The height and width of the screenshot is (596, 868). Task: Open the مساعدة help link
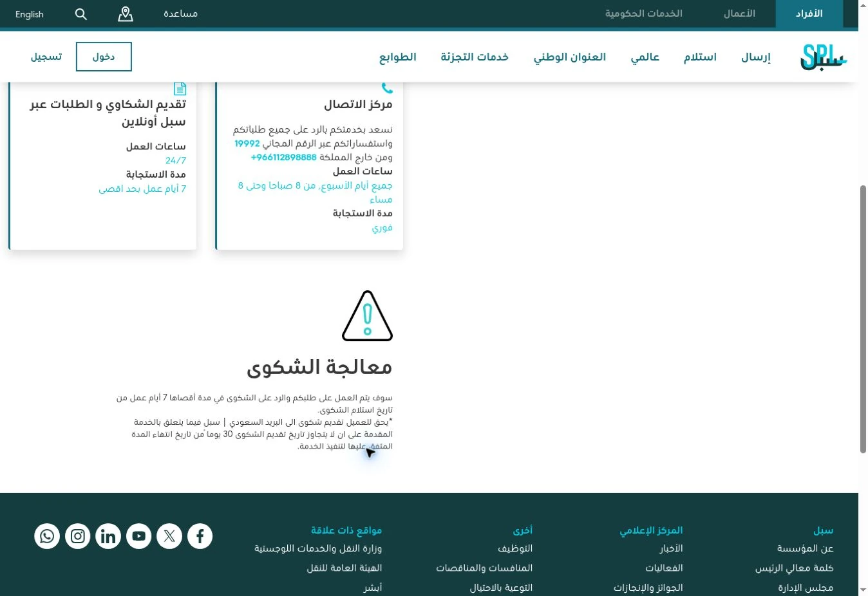pos(180,14)
